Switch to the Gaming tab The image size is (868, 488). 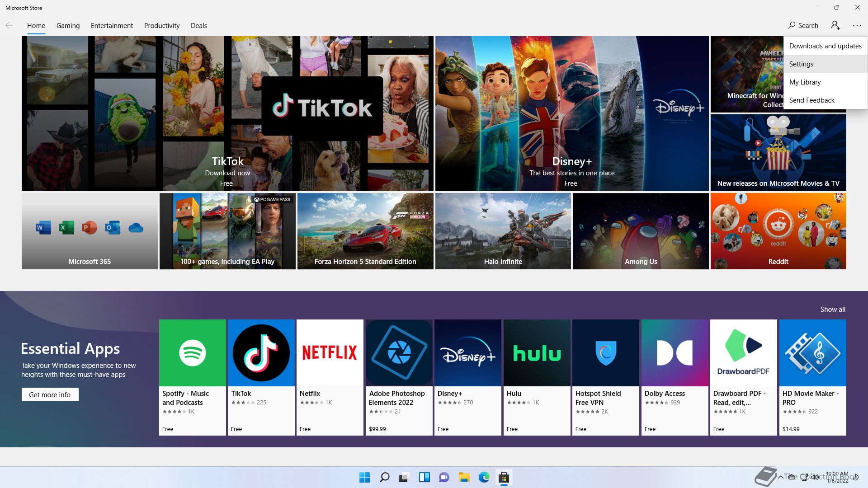(x=68, y=26)
